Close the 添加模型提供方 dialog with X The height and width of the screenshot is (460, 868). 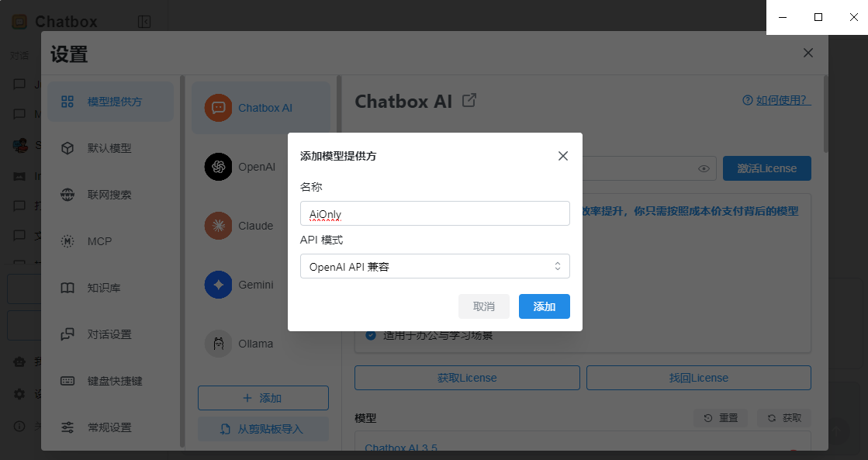pyautogui.click(x=563, y=156)
